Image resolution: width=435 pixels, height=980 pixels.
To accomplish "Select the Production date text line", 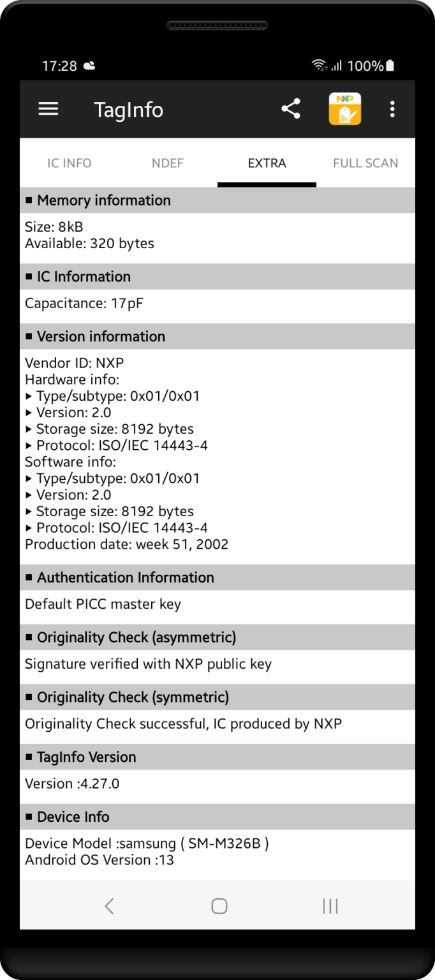I will click(127, 544).
